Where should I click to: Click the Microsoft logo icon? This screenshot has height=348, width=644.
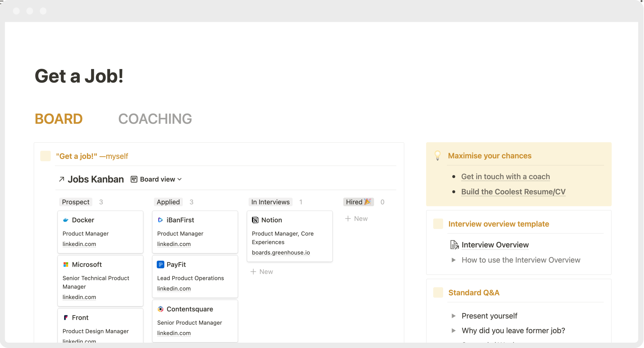point(66,264)
